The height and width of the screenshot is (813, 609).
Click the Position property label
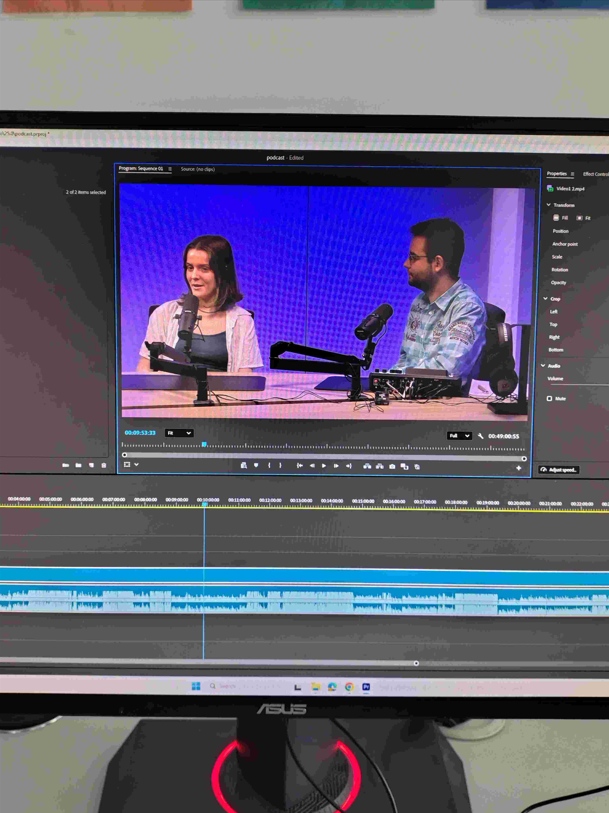point(560,231)
